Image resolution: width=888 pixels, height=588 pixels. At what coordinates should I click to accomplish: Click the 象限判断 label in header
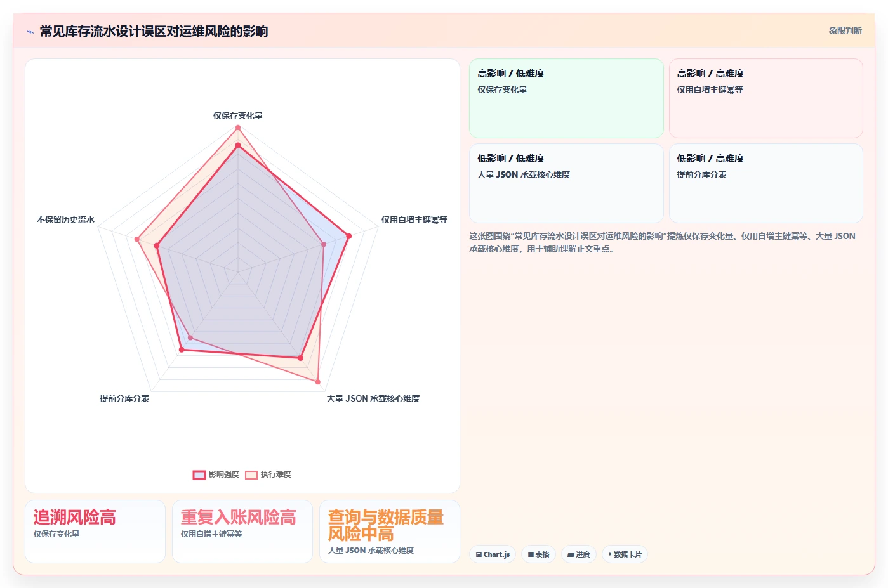tap(845, 30)
